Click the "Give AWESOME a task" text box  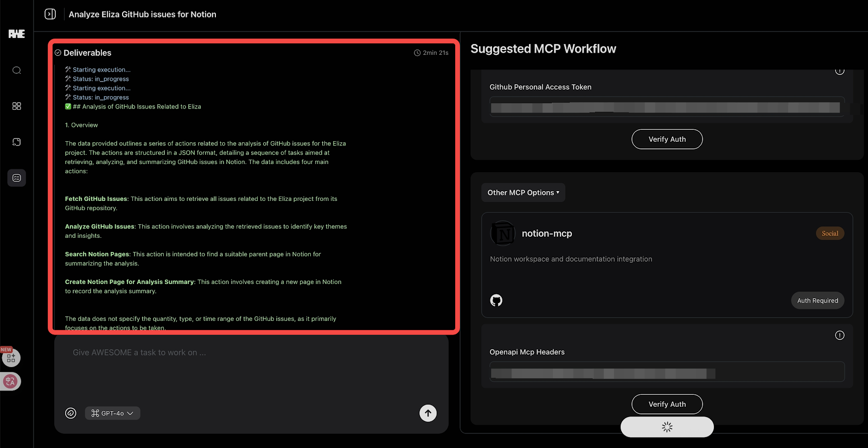coord(251,369)
